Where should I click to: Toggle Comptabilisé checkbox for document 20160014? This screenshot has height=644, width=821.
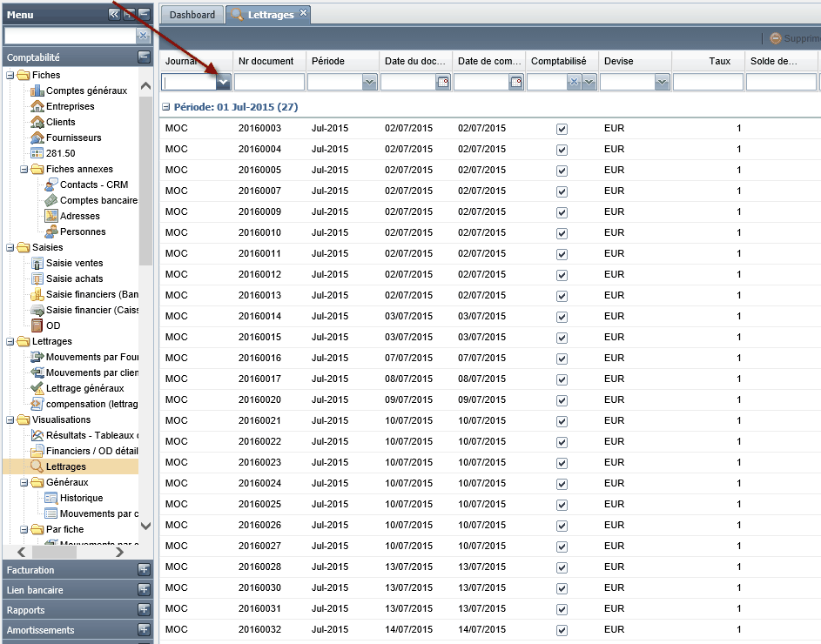click(x=562, y=317)
